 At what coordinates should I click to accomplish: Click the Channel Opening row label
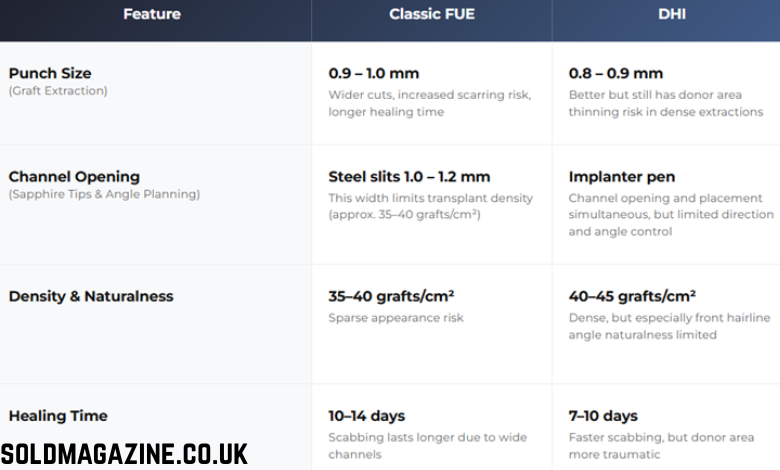tap(74, 177)
